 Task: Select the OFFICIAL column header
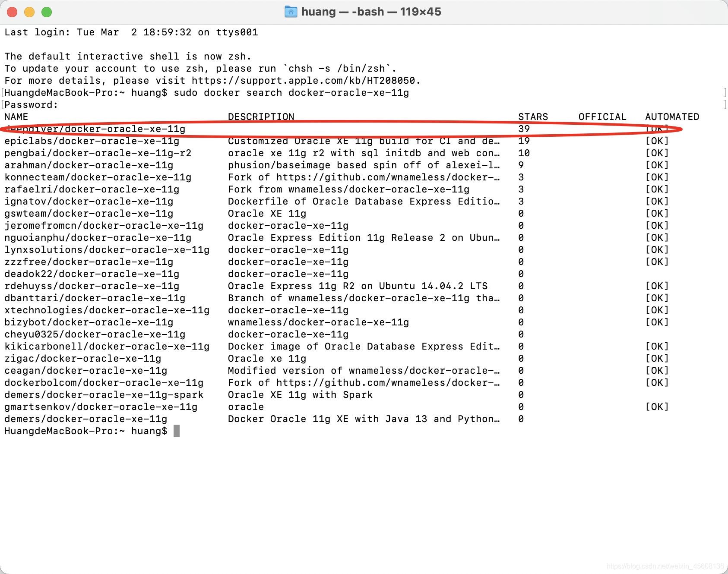coord(602,117)
